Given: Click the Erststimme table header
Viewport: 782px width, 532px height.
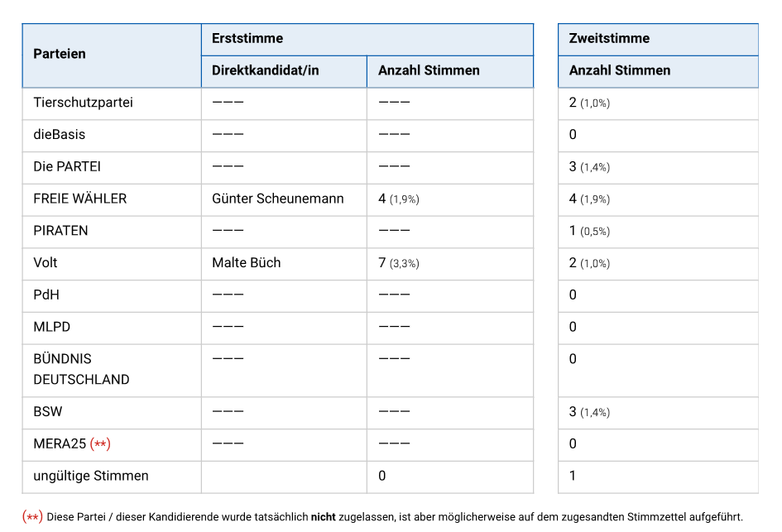Looking at the screenshot, I should [x=247, y=38].
